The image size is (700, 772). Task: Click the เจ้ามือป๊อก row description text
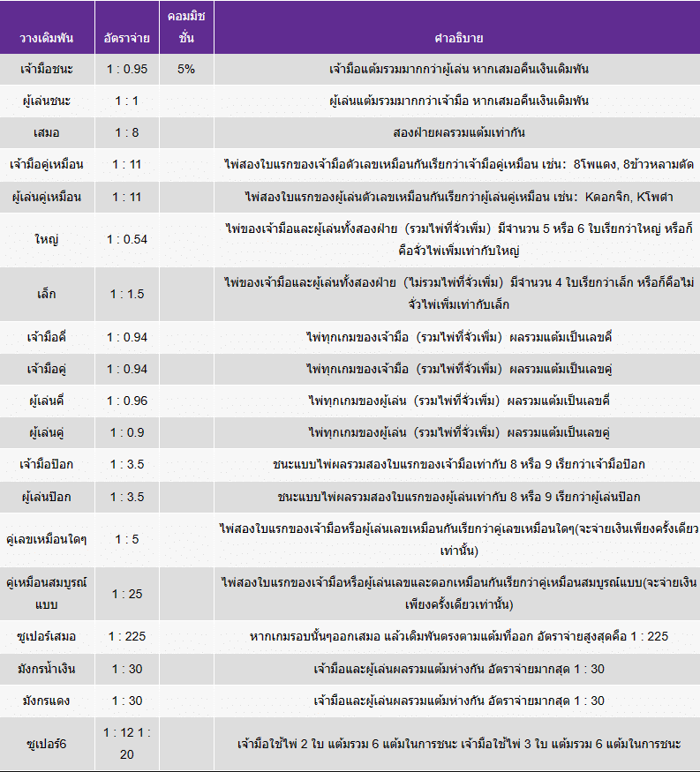458,464
